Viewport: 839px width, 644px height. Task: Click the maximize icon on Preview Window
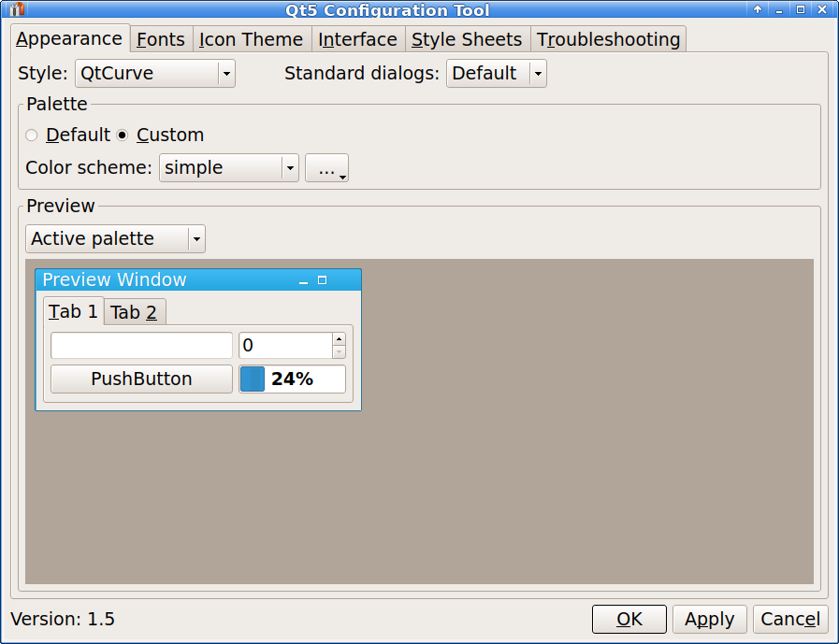coord(321,279)
